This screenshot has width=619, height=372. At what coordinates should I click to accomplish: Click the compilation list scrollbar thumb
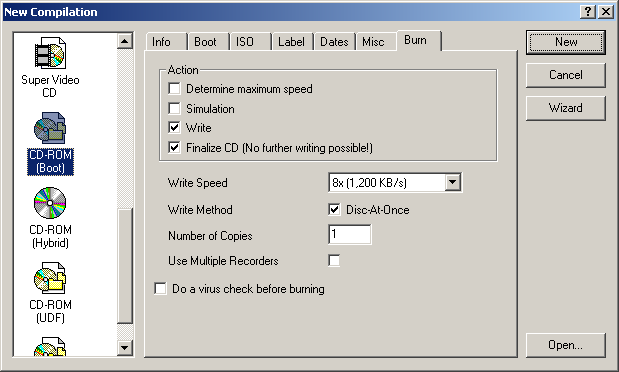pyautogui.click(x=125, y=265)
